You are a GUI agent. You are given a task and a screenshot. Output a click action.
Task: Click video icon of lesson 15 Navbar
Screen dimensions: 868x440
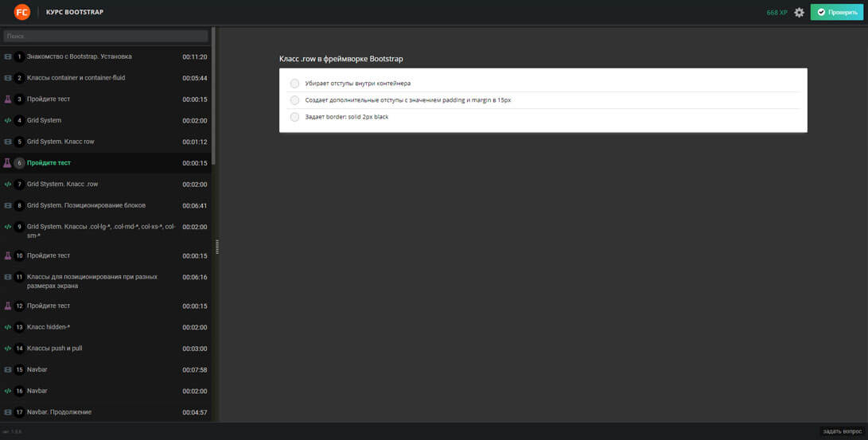click(x=8, y=369)
